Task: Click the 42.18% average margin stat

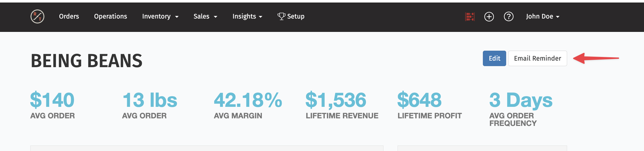Action: pos(248,100)
